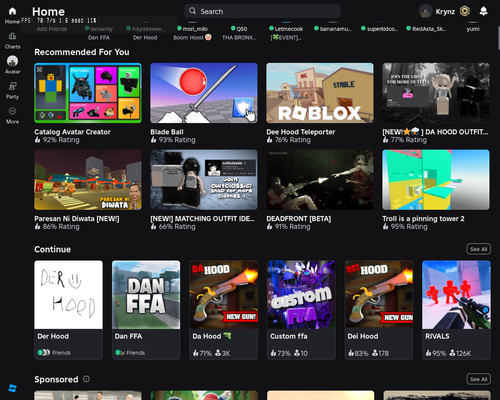500x400 pixels.
Task: Open the Avatar sidebar icon
Action: (12, 61)
